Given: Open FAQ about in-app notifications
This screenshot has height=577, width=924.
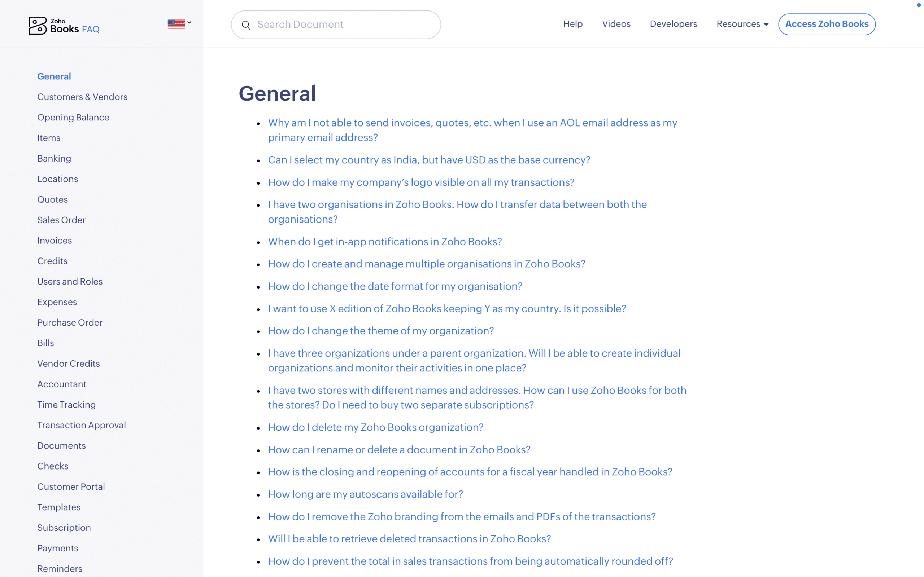Looking at the screenshot, I should [384, 241].
